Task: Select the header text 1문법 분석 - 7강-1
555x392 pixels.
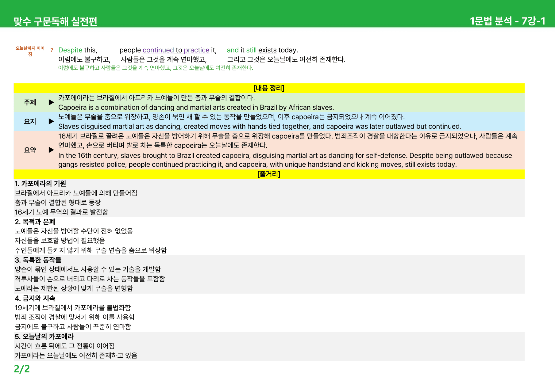Action: pyautogui.click(x=507, y=21)
